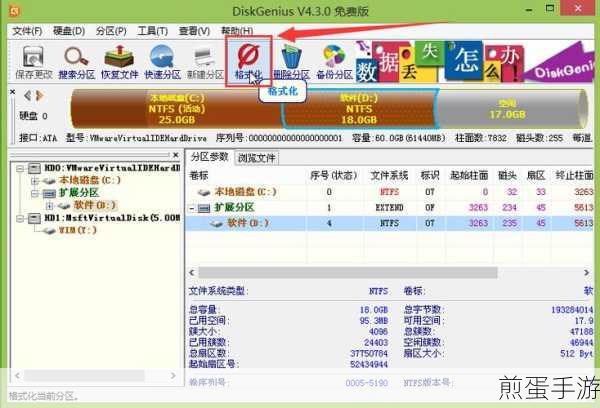Image resolution: width=600 pixels, height=408 pixels.
Task: Open the 文件(F) menu
Action: click(x=27, y=31)
